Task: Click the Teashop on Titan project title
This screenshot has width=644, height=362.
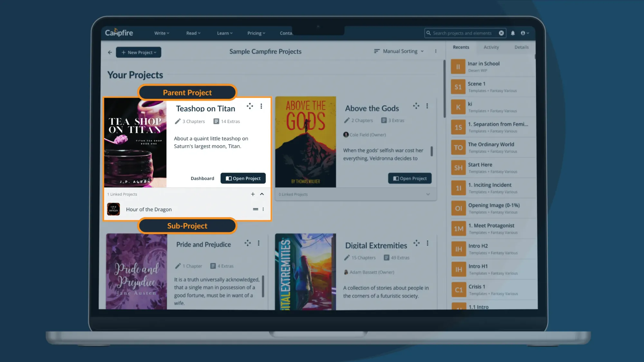Action: (x=205, y=108)
